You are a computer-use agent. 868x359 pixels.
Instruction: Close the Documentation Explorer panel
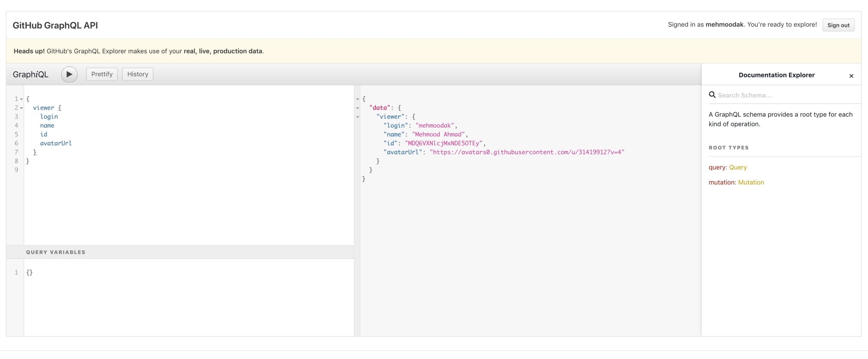pos(851,76)
